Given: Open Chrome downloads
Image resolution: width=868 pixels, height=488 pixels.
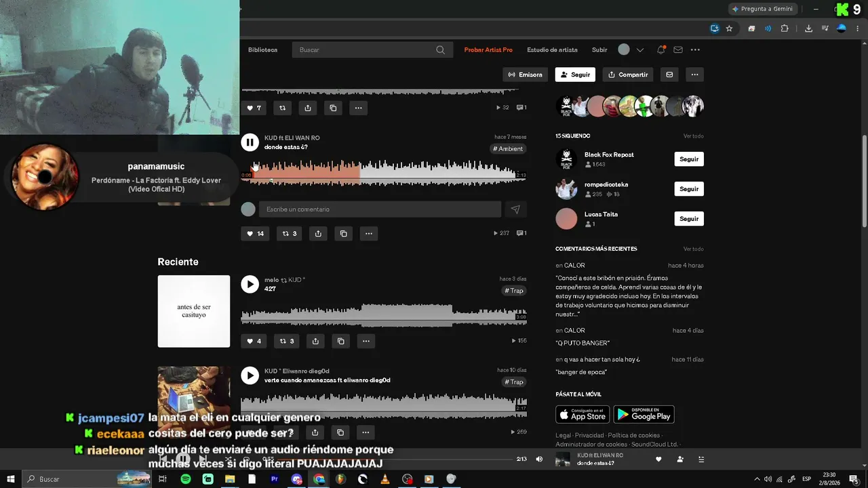Looking at the screenshot, I should tap(808, 28).
